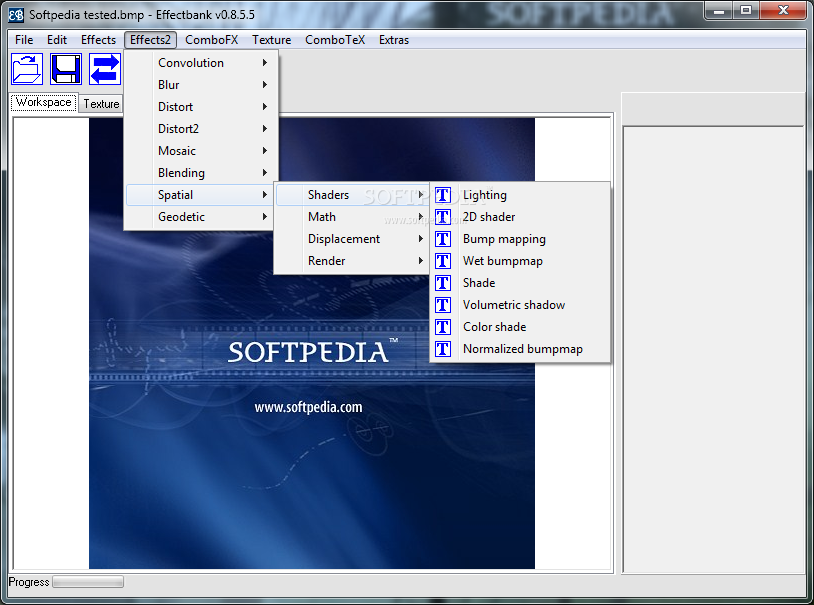Click the Progress bar at the bottom
Image resolution: width=814 pixels, height=605 pixels.
[88, 582]
